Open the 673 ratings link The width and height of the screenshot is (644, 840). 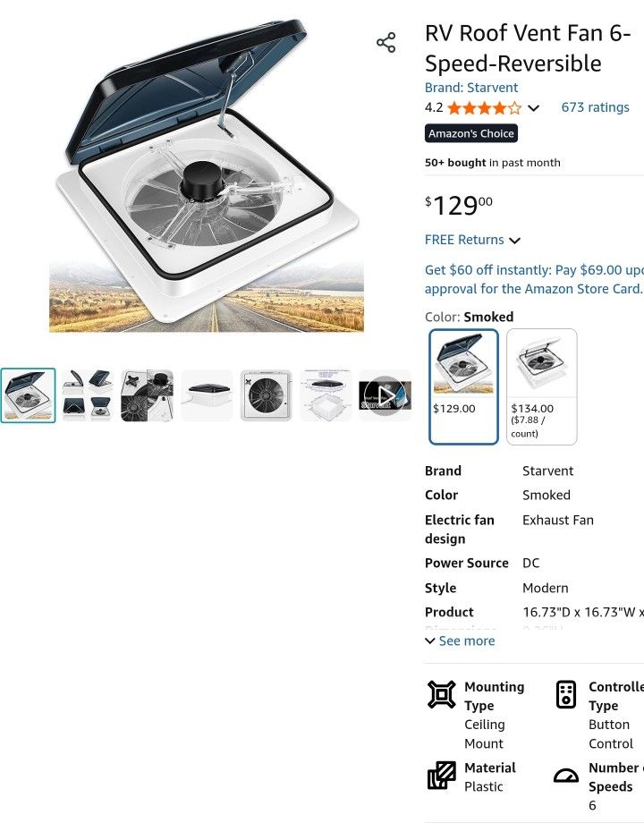tap(595, 107)
